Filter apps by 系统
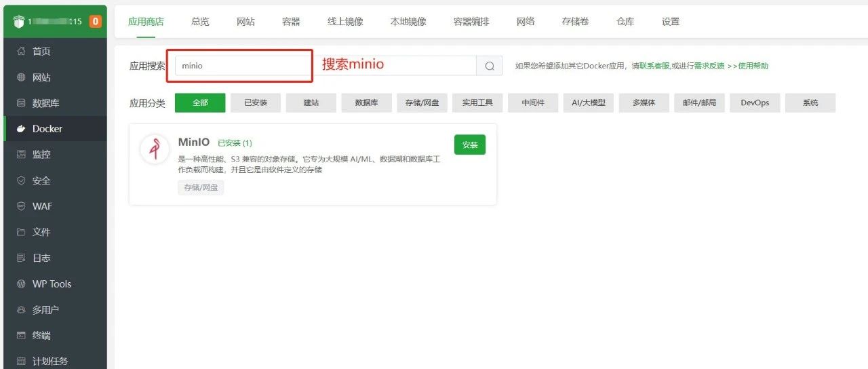868x369 pixels. [x=810, y=102]
